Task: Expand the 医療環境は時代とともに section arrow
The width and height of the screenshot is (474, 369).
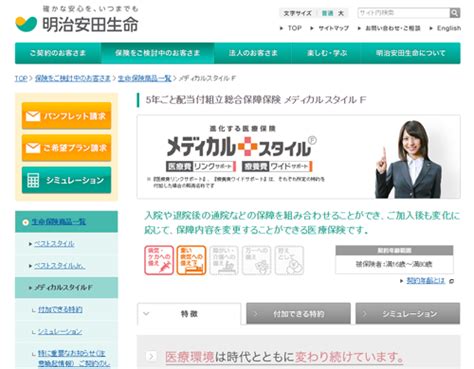Action: click(x=151, y=357)
